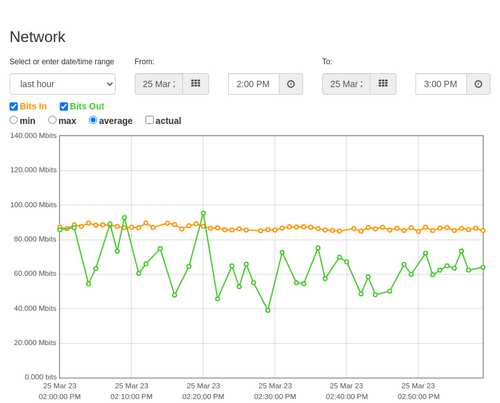Click the lowest green data point near 40 Mbits
This screenshot has width=500, height=403.
[268, 310]
